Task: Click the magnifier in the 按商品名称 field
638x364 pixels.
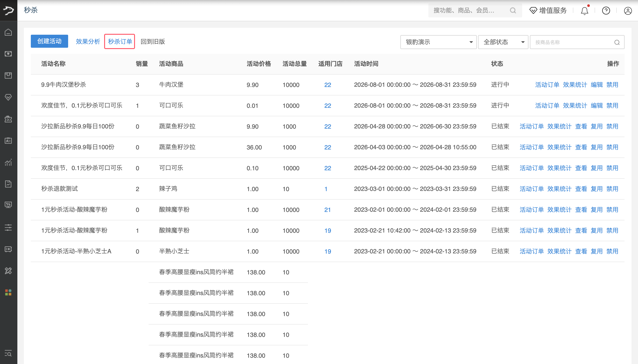Action: pos(617,42)
